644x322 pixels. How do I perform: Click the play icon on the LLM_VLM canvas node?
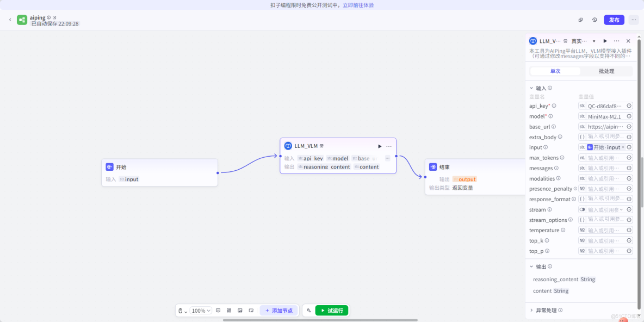pos(379,145)
